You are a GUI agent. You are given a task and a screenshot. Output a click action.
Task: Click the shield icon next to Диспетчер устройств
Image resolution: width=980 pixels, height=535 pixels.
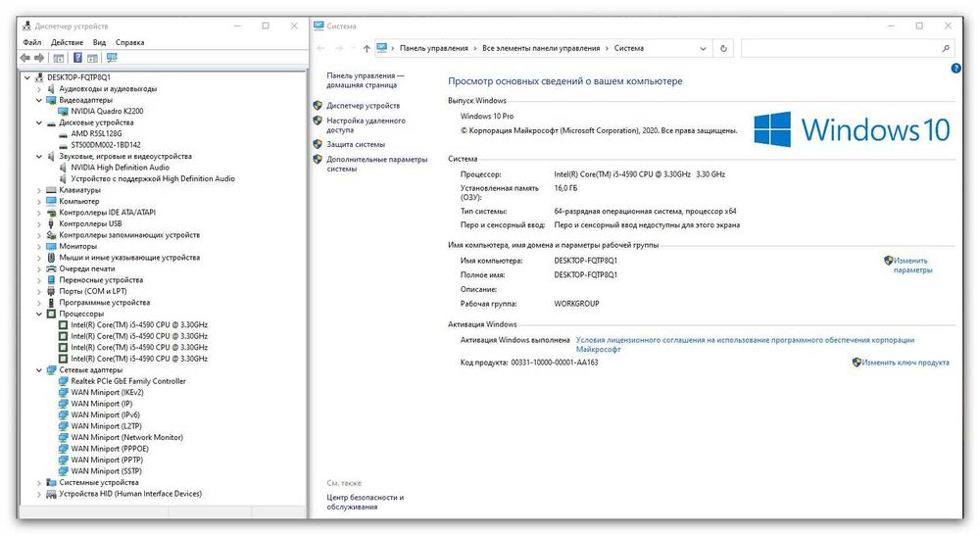pos(318,106)
